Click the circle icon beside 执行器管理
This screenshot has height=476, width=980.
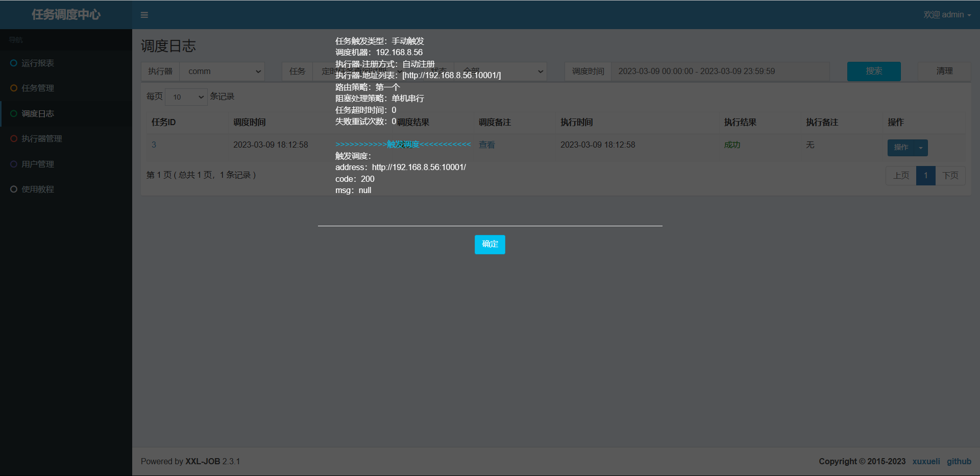(x=14, y=139)
